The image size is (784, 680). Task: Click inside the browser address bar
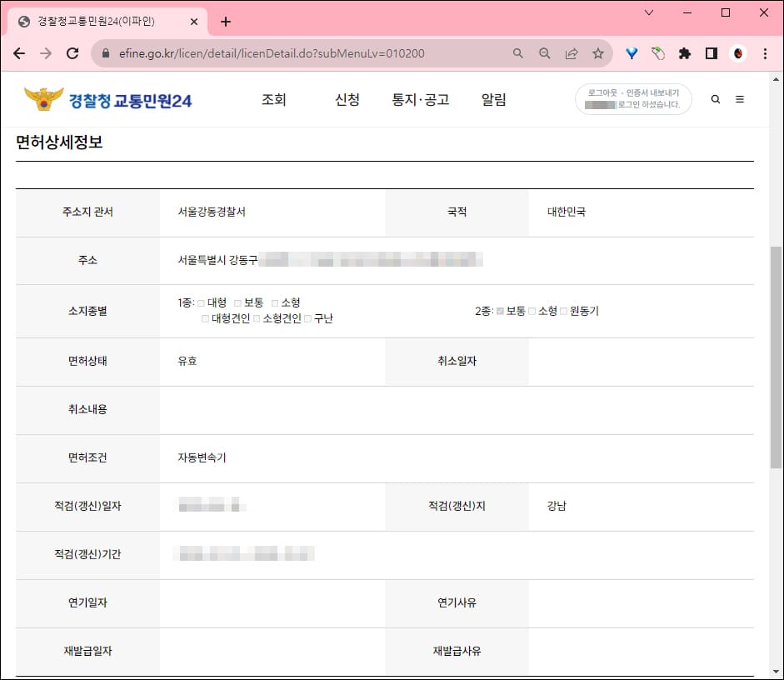click(292, 52)
